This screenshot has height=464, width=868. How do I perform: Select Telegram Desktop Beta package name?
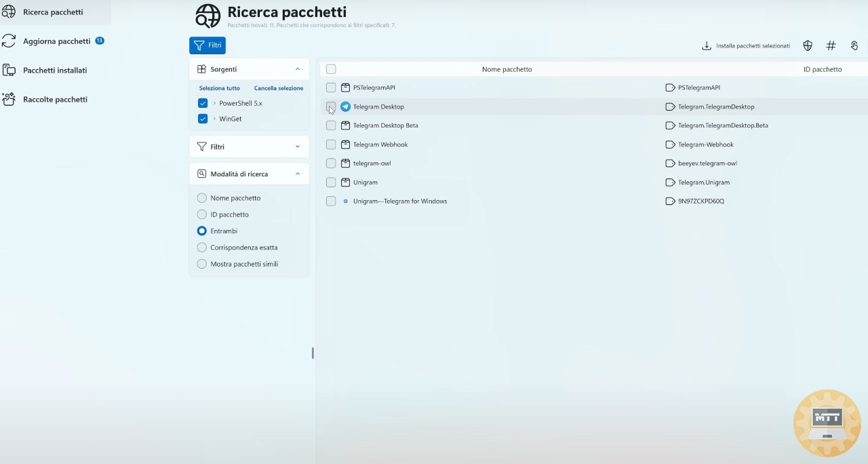click(385, 125)
